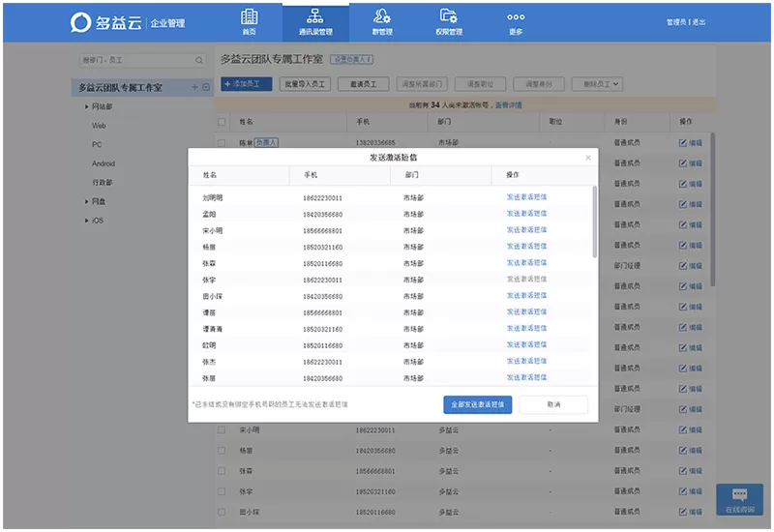Expand the 网盘 tree node arrow

[86, 201]
